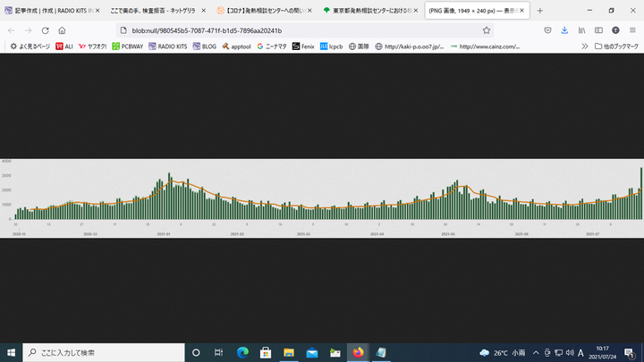Open the ヤフオク! bookmark
Image resolution: width=644 pixels, height=362 pixels.
click(94, 46)
